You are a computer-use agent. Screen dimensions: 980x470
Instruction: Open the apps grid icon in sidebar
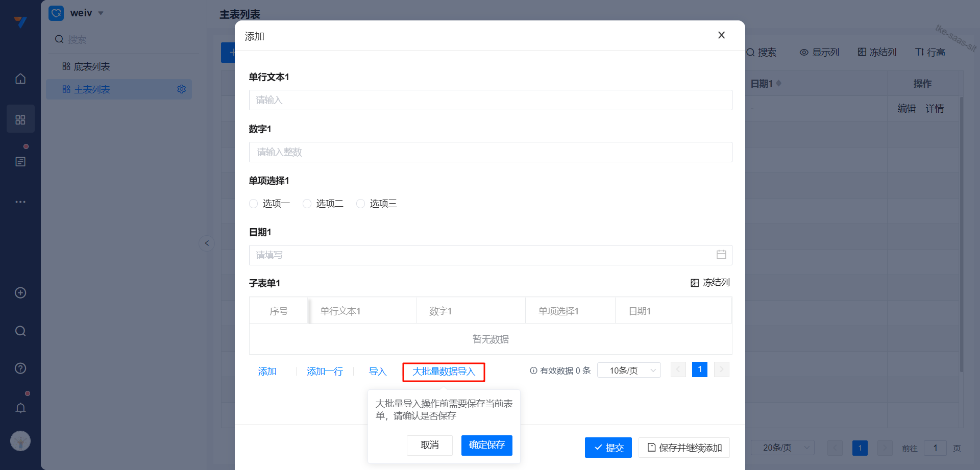click(x=20, y=119)
